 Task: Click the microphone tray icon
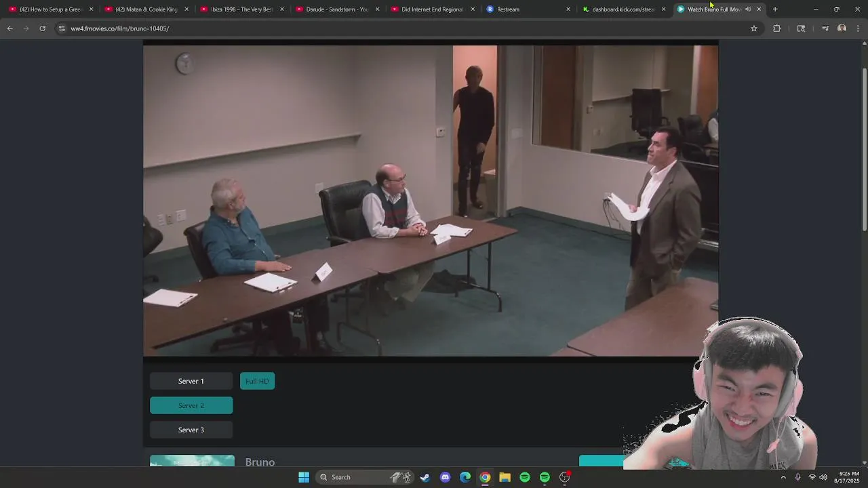coord(797,477)
